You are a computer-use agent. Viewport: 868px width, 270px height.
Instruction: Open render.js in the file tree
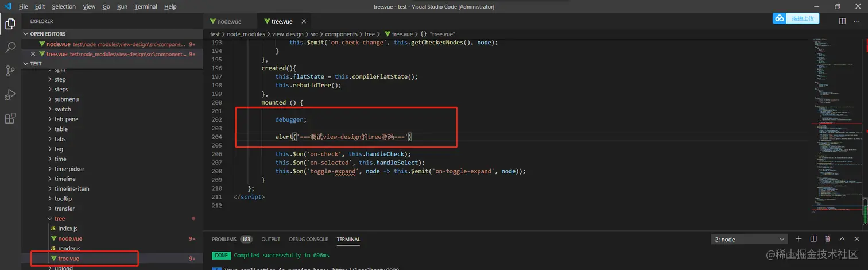pos(69,248)
